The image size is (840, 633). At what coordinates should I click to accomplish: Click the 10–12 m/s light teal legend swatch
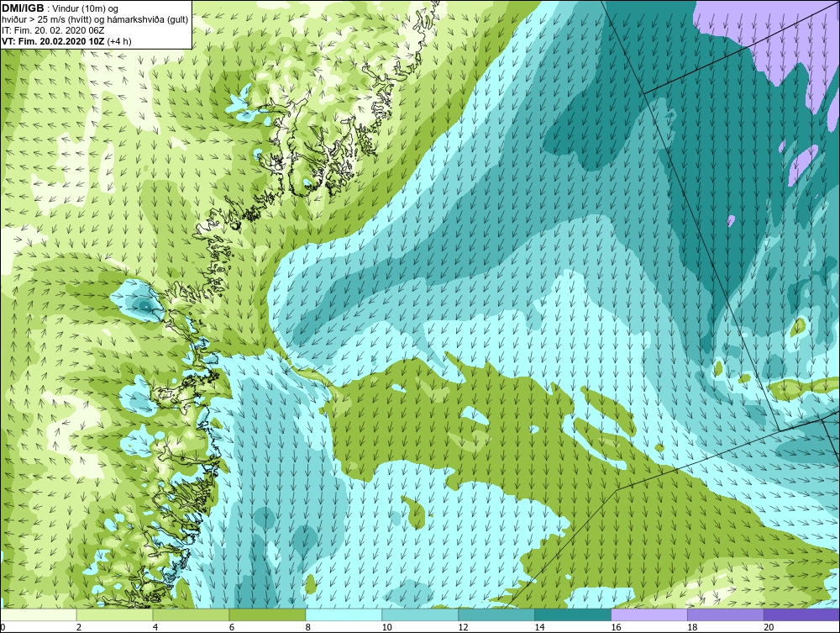tap(420, 615)
